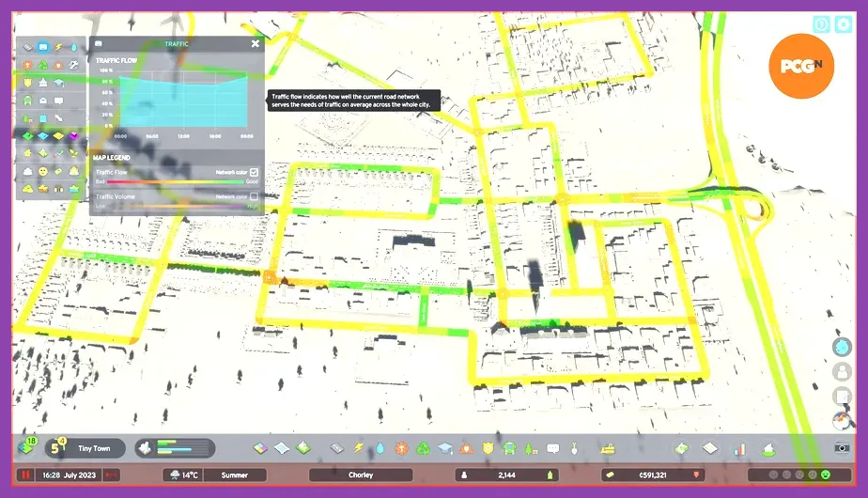This screenshot has height=498, width=868.
Task: Check Traffic Volume network color checkbox
Action: click(x=254, y=196)
